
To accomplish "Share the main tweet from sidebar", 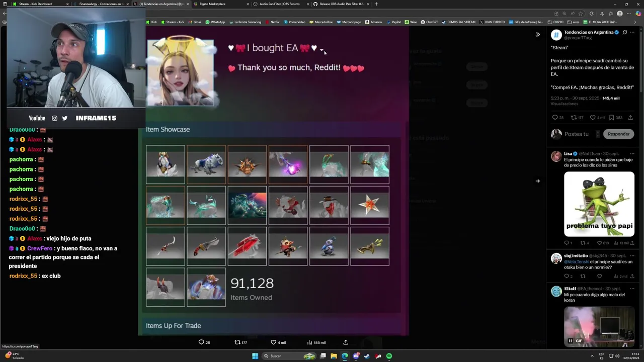I will pos(630,118).
